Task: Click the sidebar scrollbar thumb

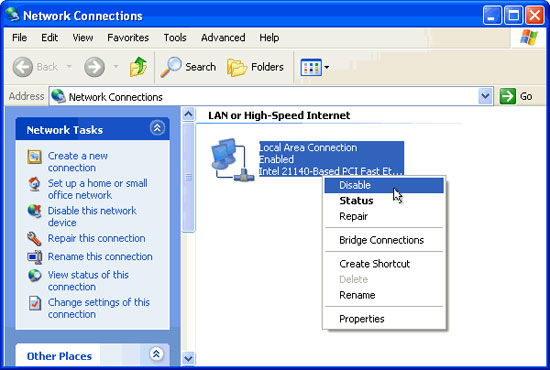Action: (188, 177)
